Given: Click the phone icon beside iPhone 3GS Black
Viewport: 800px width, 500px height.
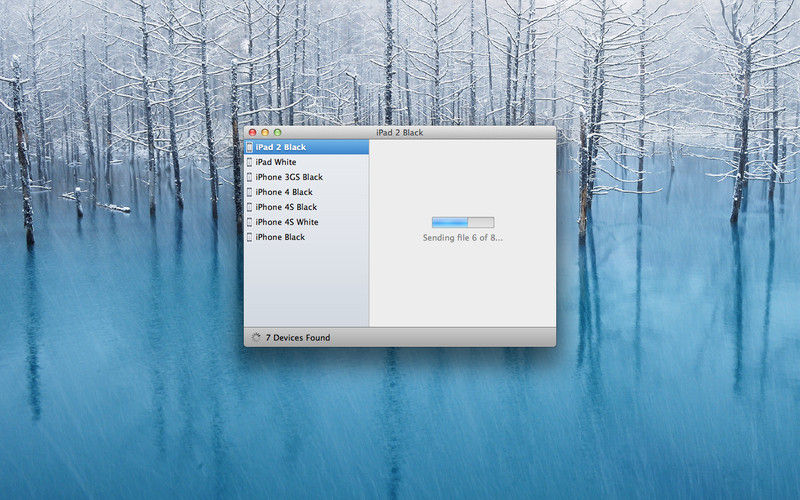Looking at the screenshot, I should (249, 177).
